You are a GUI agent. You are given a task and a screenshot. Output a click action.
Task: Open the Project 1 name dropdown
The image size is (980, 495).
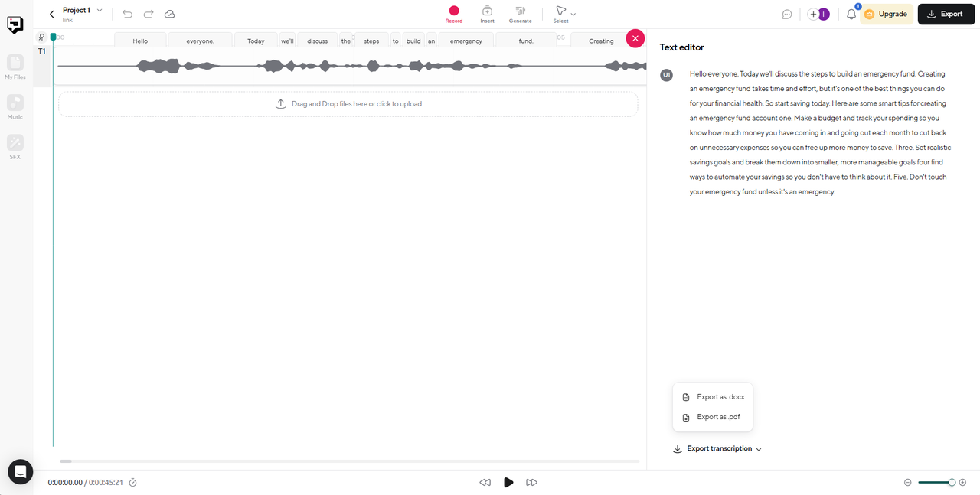[x=83, y=10]
